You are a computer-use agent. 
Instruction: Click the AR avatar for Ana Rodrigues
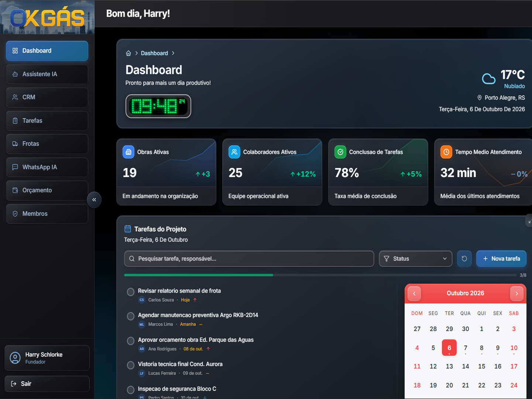point(142,349)
